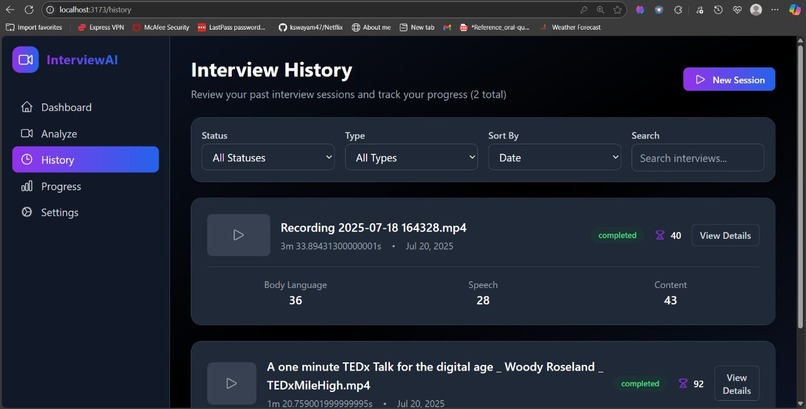Click the browser back arrow
The image size is (806, 409).
[x=10, y=10]
